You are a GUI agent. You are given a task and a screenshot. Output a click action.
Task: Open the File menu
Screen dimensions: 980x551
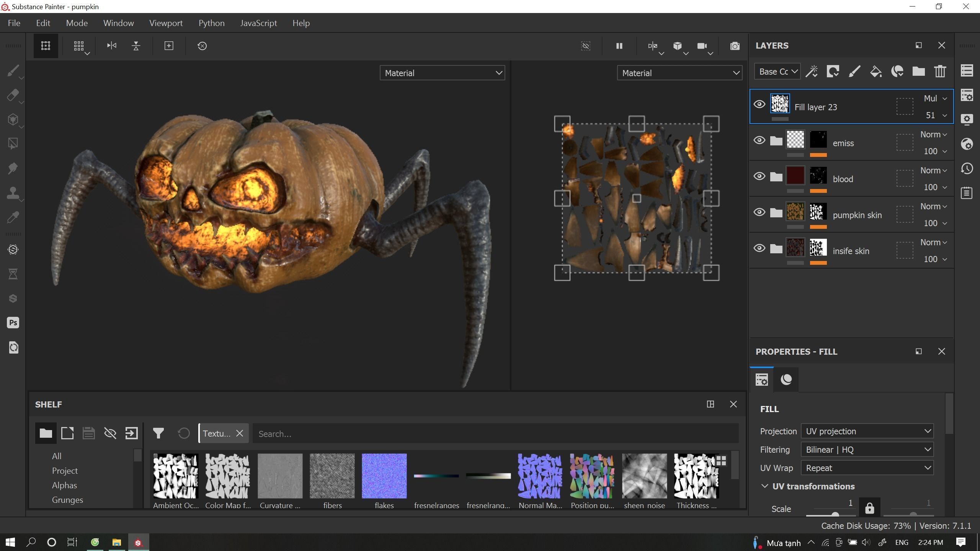pyautogui.click(x=14, y=23)
